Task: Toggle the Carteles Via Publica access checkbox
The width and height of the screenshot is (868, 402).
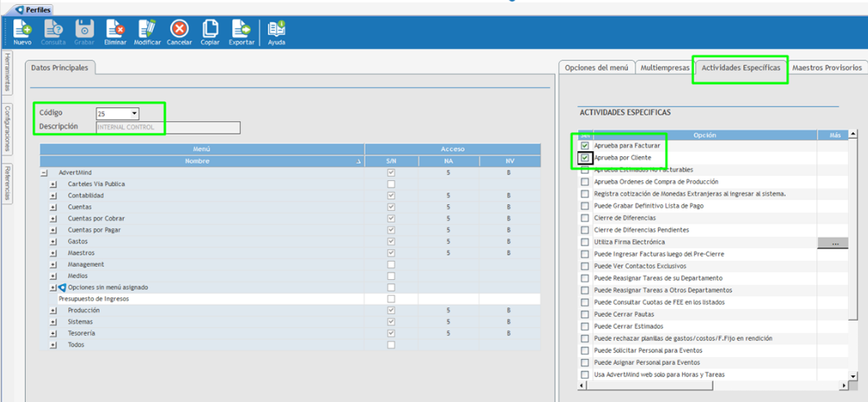Action: (x=391, y=184)
